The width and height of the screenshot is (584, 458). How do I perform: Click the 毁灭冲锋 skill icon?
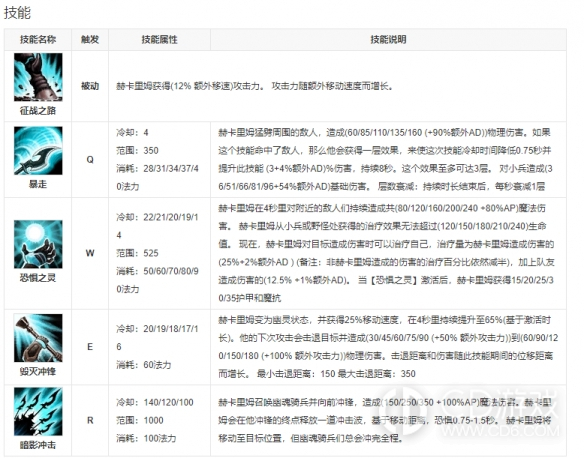click(x=38, y=338)
